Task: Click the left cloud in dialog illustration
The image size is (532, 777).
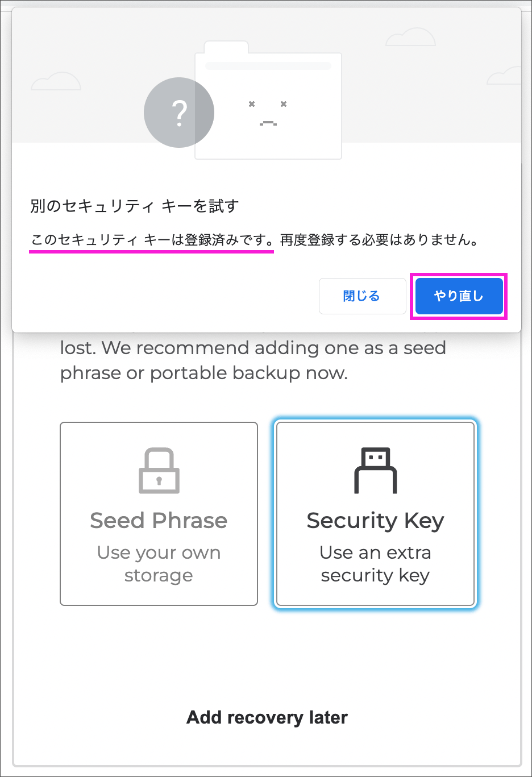Action: [x=56, y=82]
